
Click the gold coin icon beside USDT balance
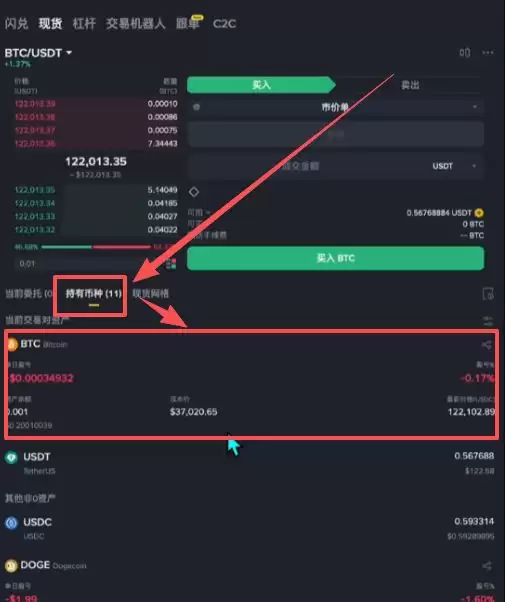pyautogui.click(x=479, y=213)
